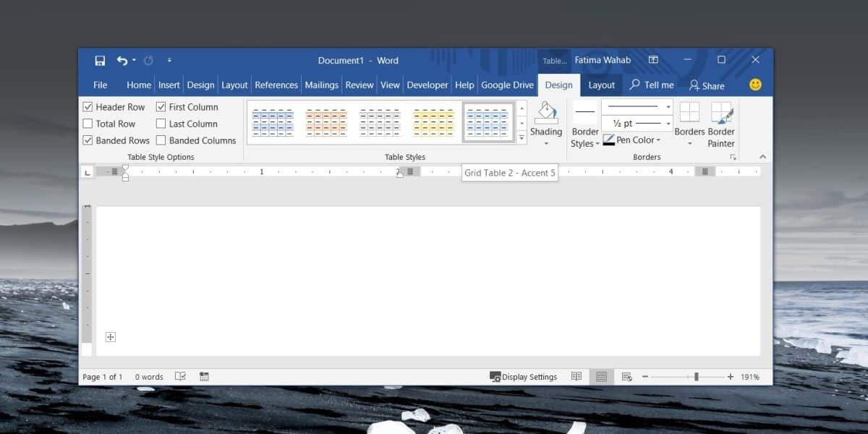Open Read Mode from the status bar
Screen dimensions: 868x434
coord(576,376)
